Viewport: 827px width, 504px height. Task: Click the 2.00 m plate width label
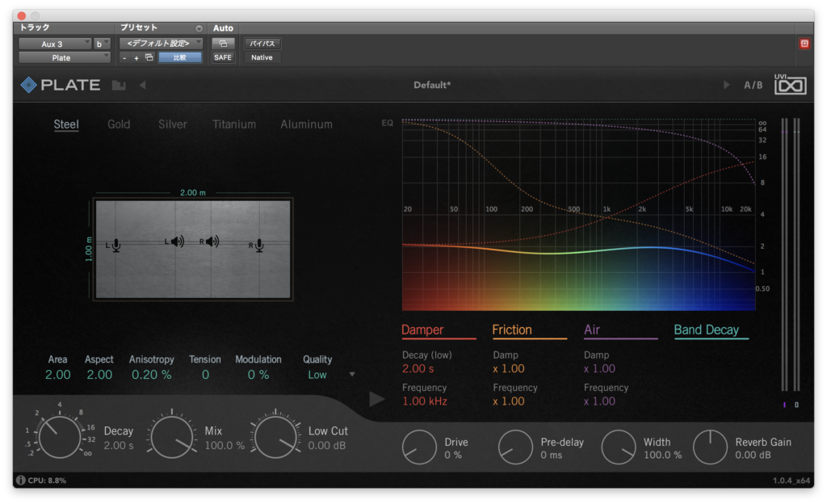tap(192, 192)
